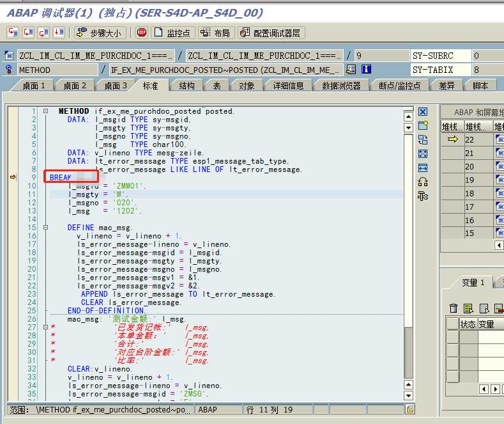Select the 标准 tab
This screenshot has height=424, width=504.
point(150,86)
